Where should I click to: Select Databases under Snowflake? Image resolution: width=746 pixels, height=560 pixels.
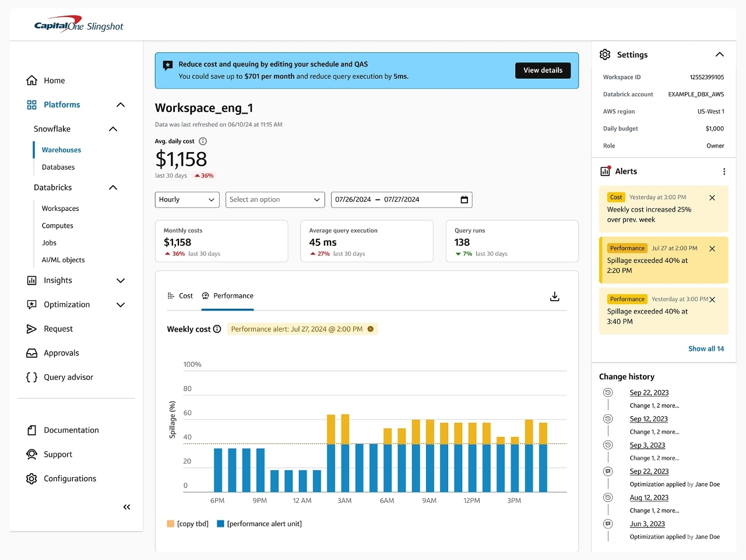(x=58, y=167)
